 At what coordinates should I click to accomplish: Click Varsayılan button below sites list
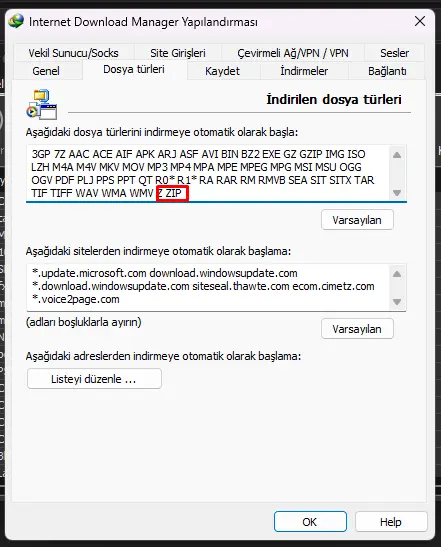[357, 329]
